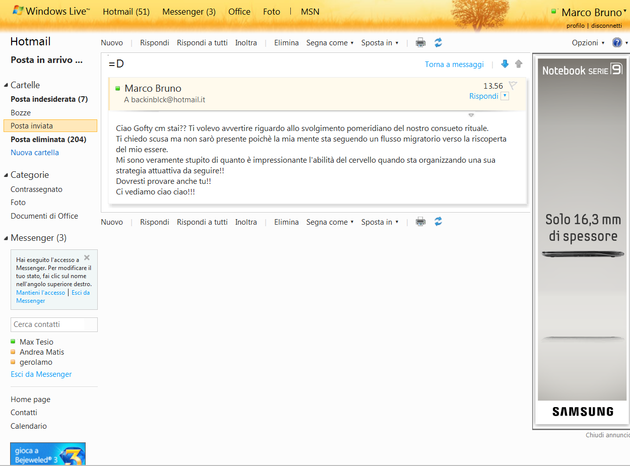Click green status icon next to Max Tesio
630x466 pixels.
(13, 341)
